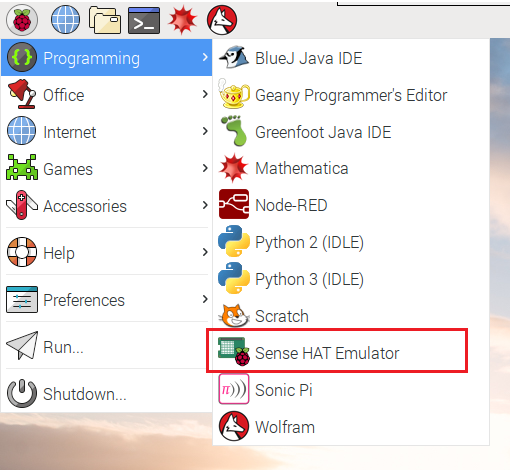This screenshot has width=510, height=470.
Task: Open the Accessories menu category
Action: coord(107,206)
